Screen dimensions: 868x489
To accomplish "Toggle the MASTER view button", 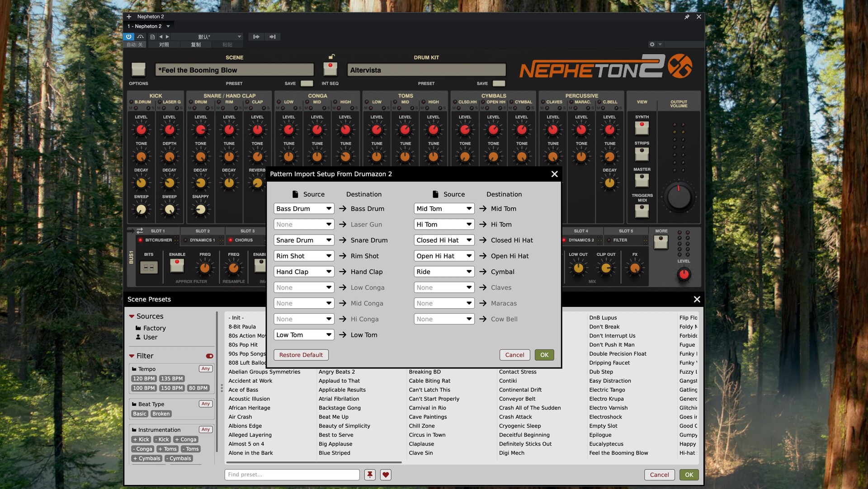I will point(642,180).
